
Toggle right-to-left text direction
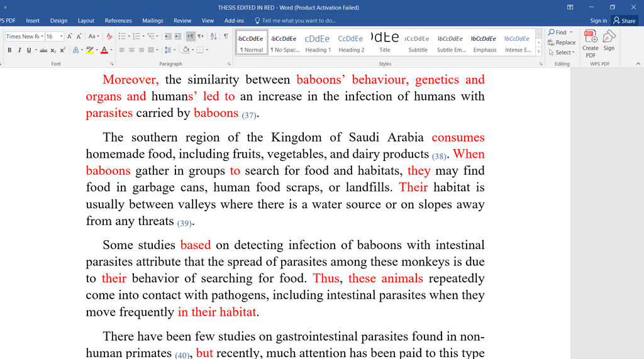201,36
